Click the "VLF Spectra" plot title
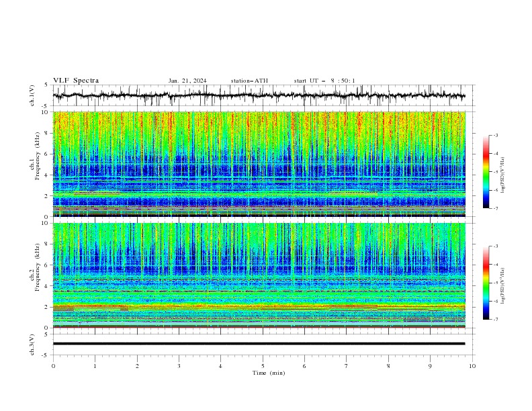The width and height of the screenshot is (532, 411). pyautogui.click(x=76, y=81)
